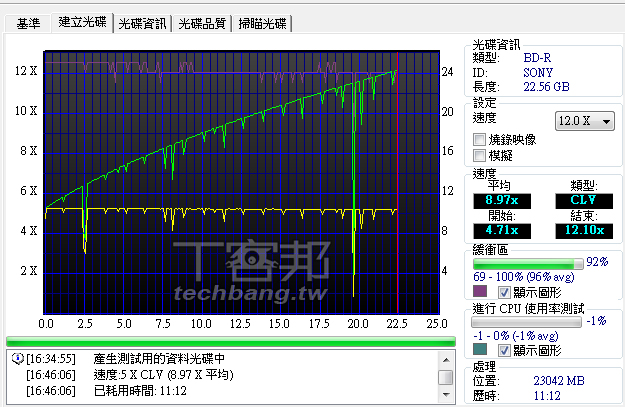Click the log scrollbar down arrow
The width and height of the screenshot is (625, 407).
pyautogui.click(x=446, y=395)
